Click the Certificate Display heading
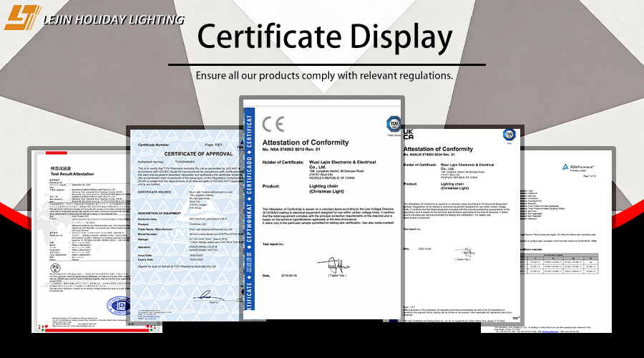 coord(324,37)
